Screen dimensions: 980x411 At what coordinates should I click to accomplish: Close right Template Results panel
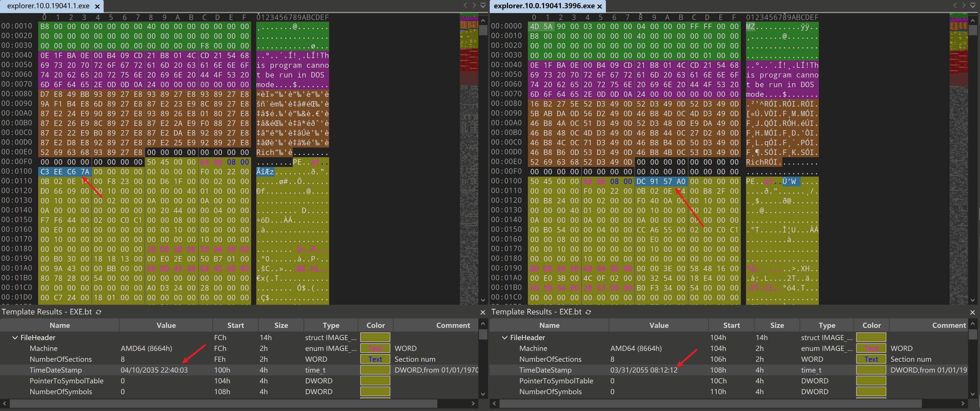(x=972, y=312)
